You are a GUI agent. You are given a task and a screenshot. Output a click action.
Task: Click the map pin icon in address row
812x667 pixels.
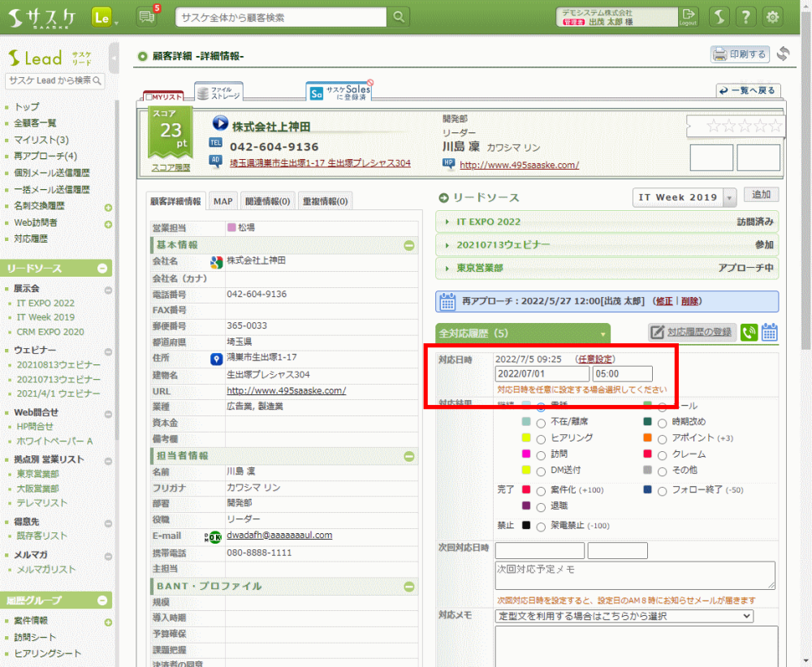(217, 359)
